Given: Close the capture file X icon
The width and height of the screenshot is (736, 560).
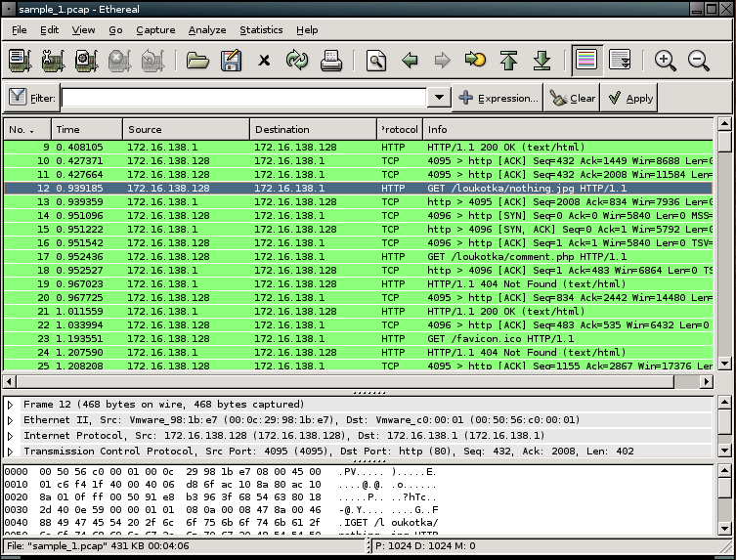Looking at the screenshot, I should (x=264, y=61).
